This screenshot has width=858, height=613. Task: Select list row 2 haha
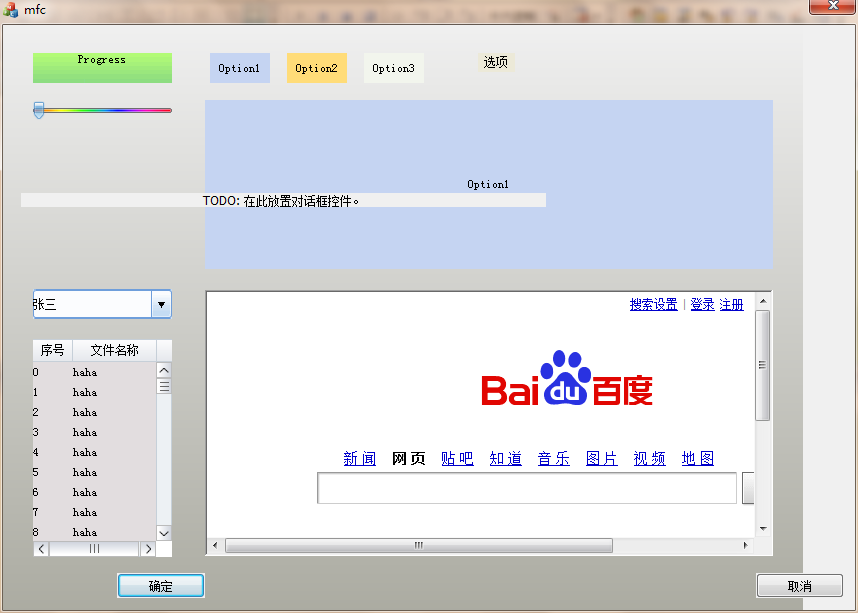(x=95, y=412)
